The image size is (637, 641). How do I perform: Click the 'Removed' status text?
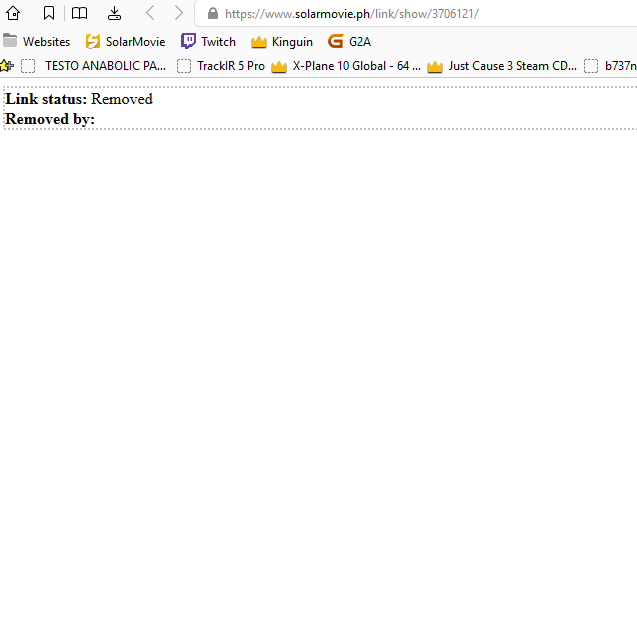click(122, 99)
